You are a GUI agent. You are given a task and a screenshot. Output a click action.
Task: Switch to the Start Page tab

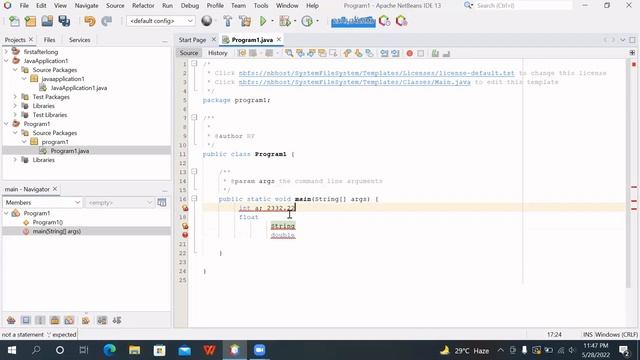coord(192,40)
